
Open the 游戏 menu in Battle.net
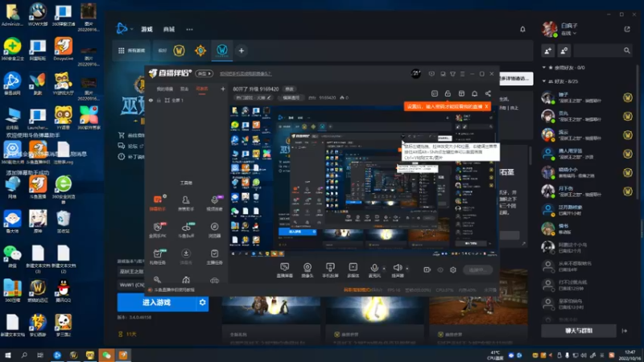[x=147, y=29]
